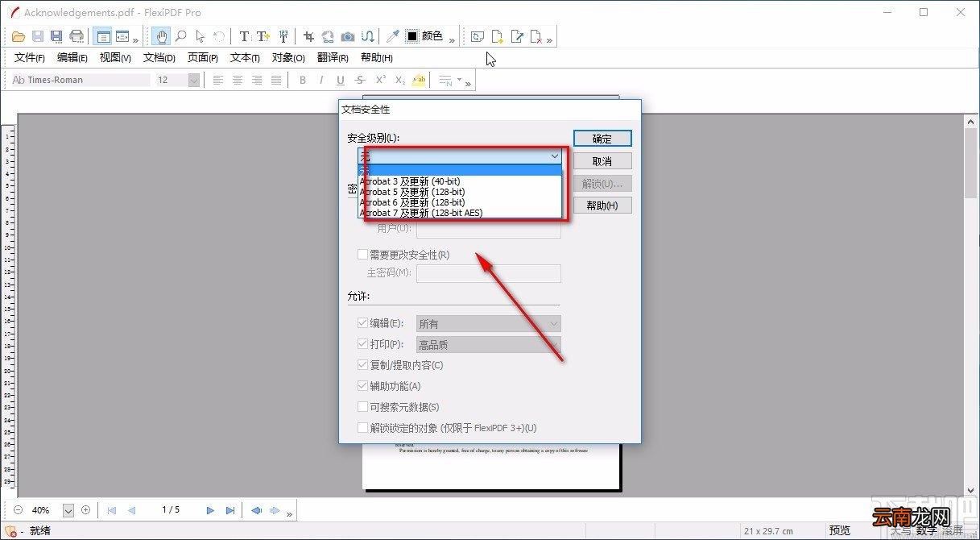Click the 取消 button
This screenshot has width=980, height=540.
[x=602, y=161]
